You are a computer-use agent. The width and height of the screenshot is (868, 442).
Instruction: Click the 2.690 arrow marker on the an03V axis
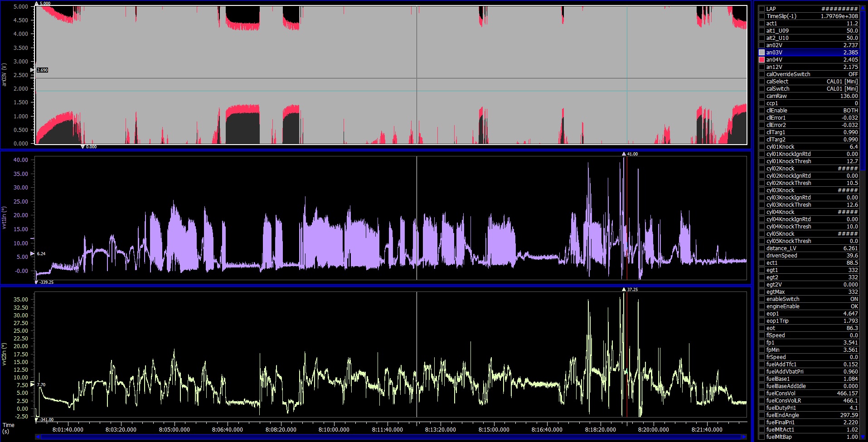(x=32, y=70)
